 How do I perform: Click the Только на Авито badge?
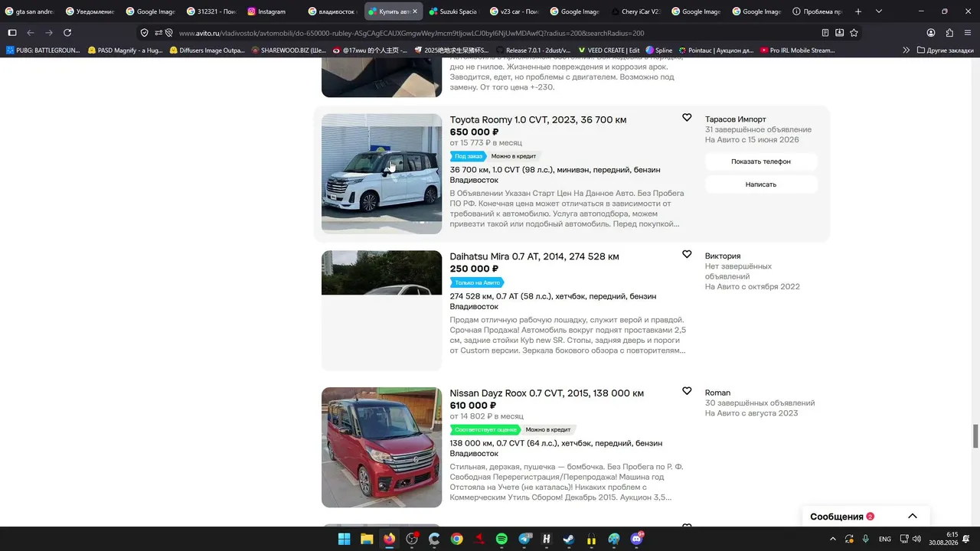click(476, 282)
